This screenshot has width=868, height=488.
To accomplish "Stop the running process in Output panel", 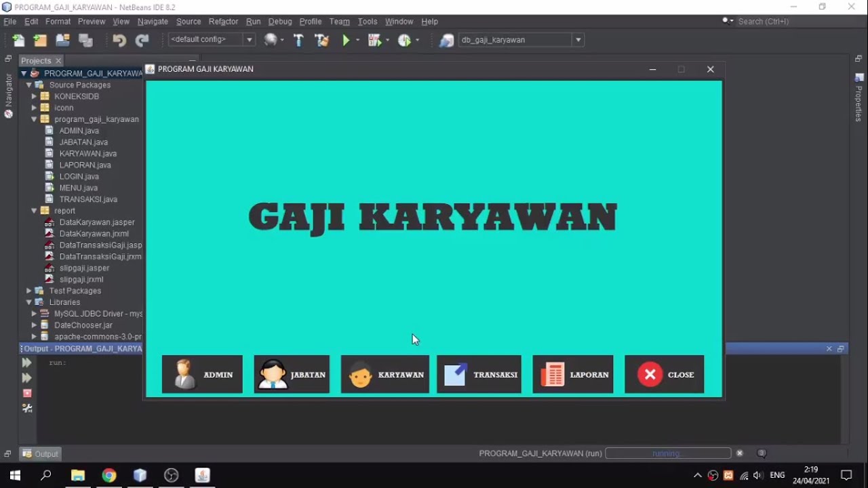I will [x=27, y=393].
